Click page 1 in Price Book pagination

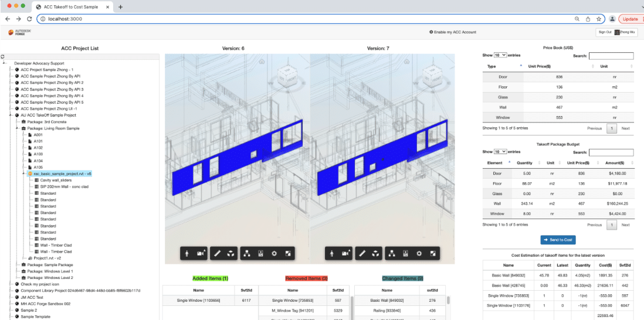tap(612, 128)
